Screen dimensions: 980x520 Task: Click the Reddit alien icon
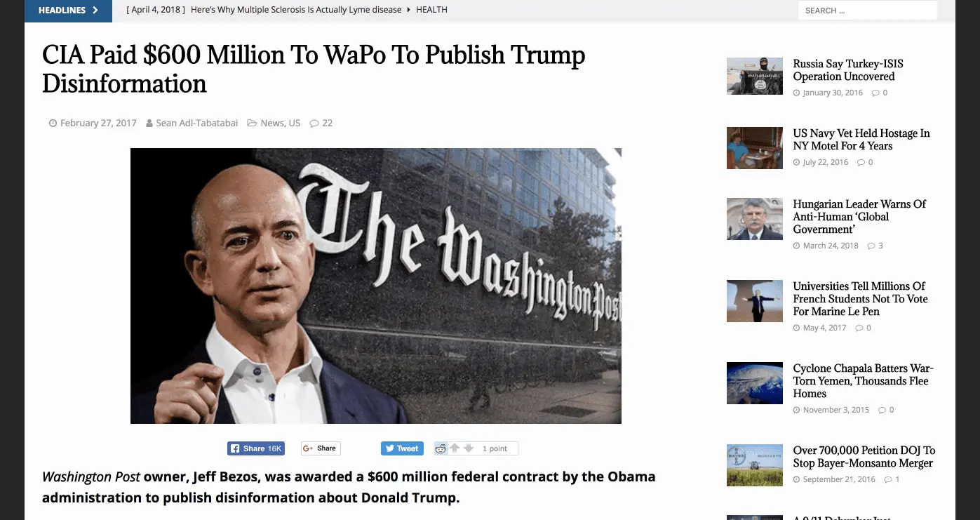click(441, 448)
